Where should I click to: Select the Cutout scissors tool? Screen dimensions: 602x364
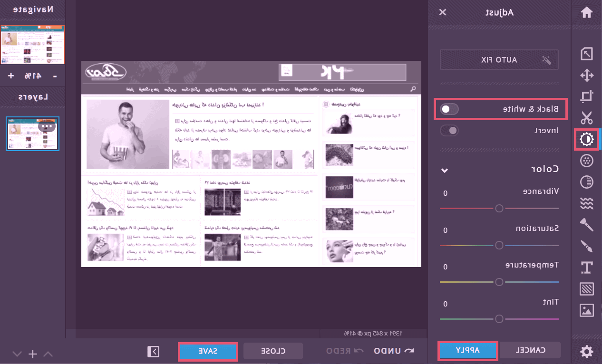coord(587,117)
